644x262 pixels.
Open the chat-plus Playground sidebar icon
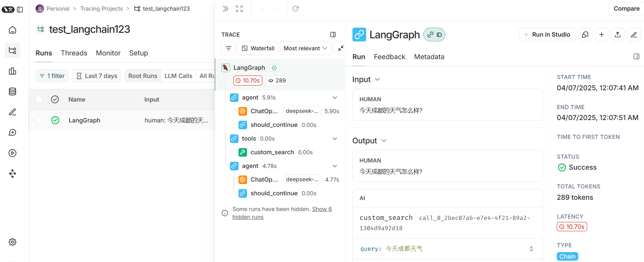click(x=13, y=133)
